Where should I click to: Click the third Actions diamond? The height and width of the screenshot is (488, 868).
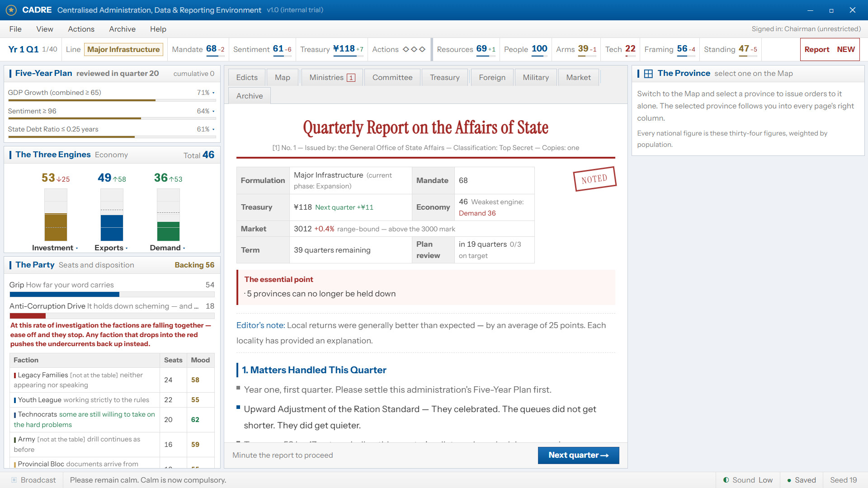(x=422, y=49)
